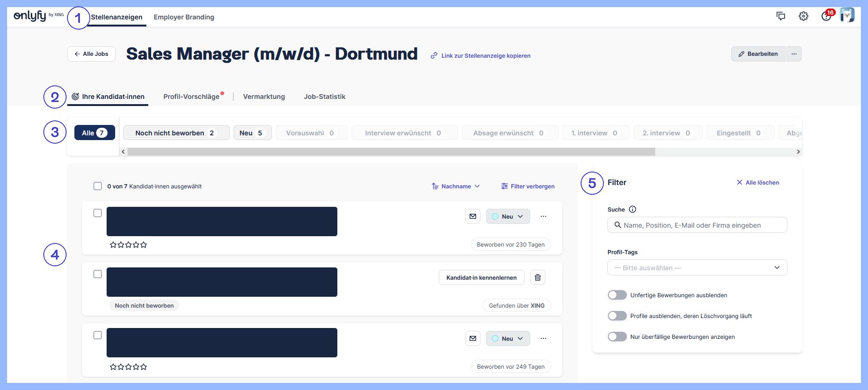868x390 pixels.
Task: Check the select-all candidates checkbox
Action: [x=98, y=186]
